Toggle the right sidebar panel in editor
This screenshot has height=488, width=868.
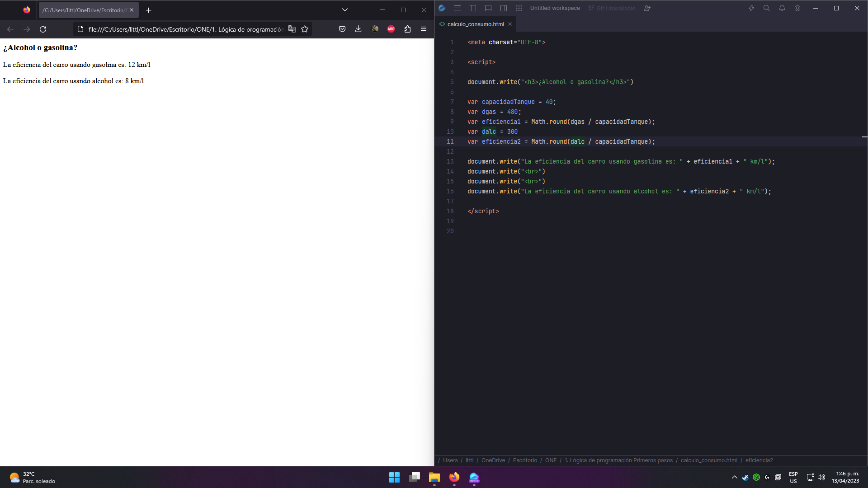[504, 8]
